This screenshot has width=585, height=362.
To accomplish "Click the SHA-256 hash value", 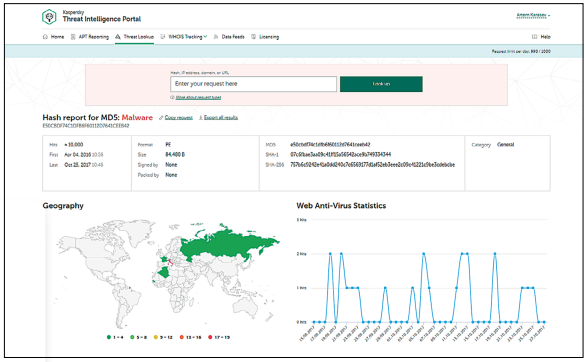I will click(372, 165).
